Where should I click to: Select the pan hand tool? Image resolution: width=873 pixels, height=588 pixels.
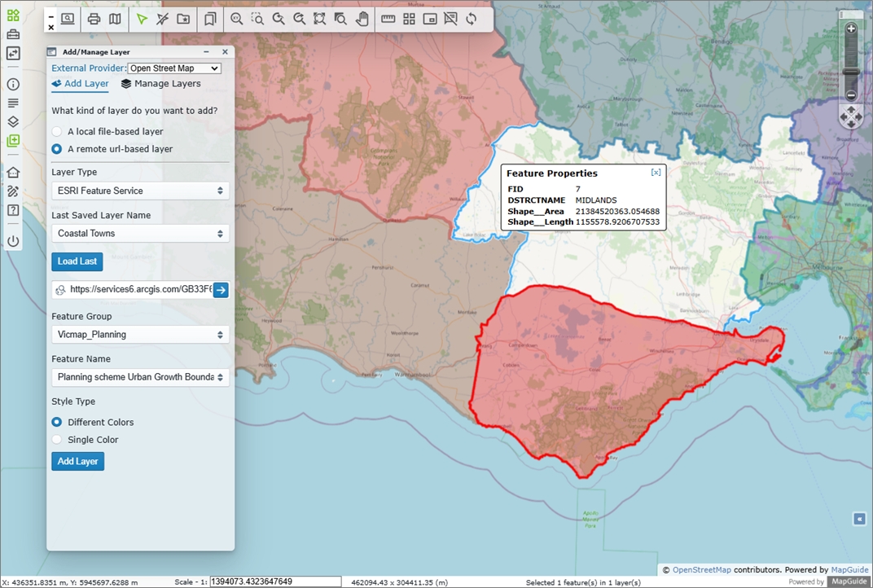[362, 19]
